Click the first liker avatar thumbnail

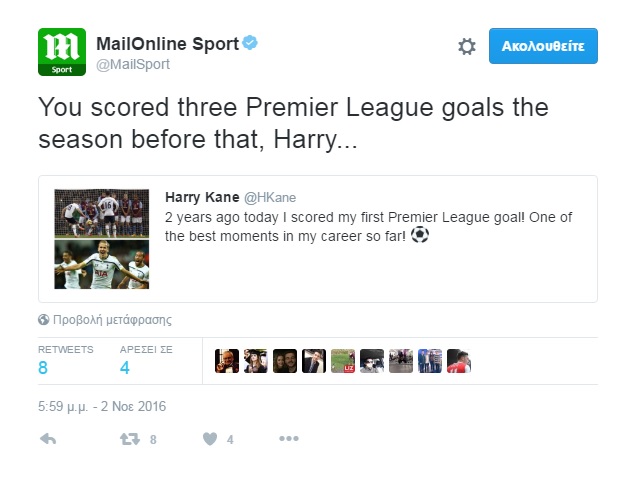coord(228,361)
